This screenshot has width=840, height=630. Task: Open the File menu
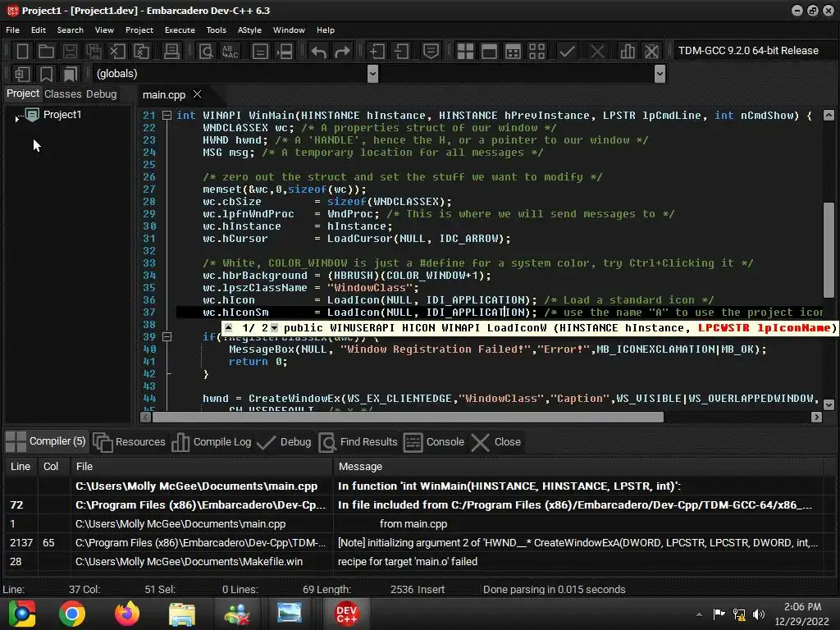(x=13, y=30)
